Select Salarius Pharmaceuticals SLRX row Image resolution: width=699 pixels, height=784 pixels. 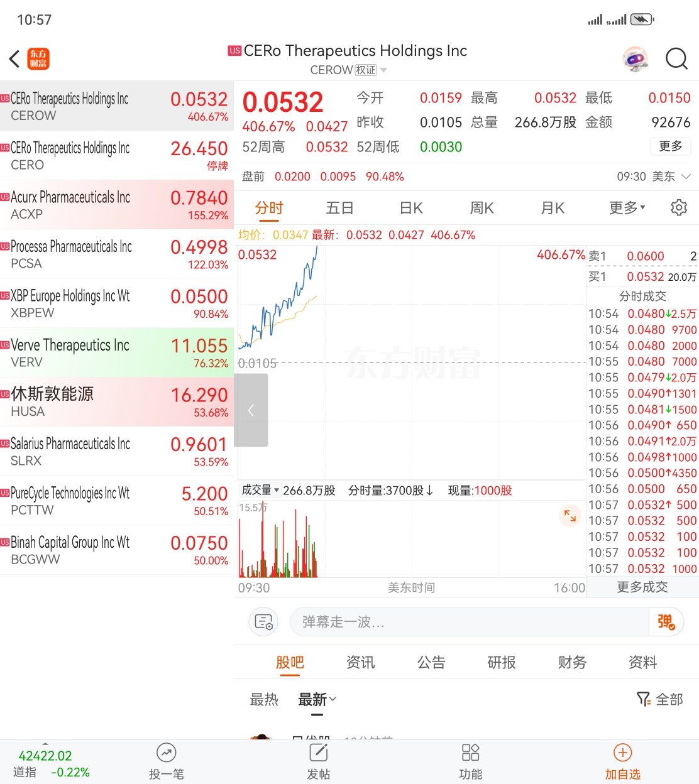(117, 452)
